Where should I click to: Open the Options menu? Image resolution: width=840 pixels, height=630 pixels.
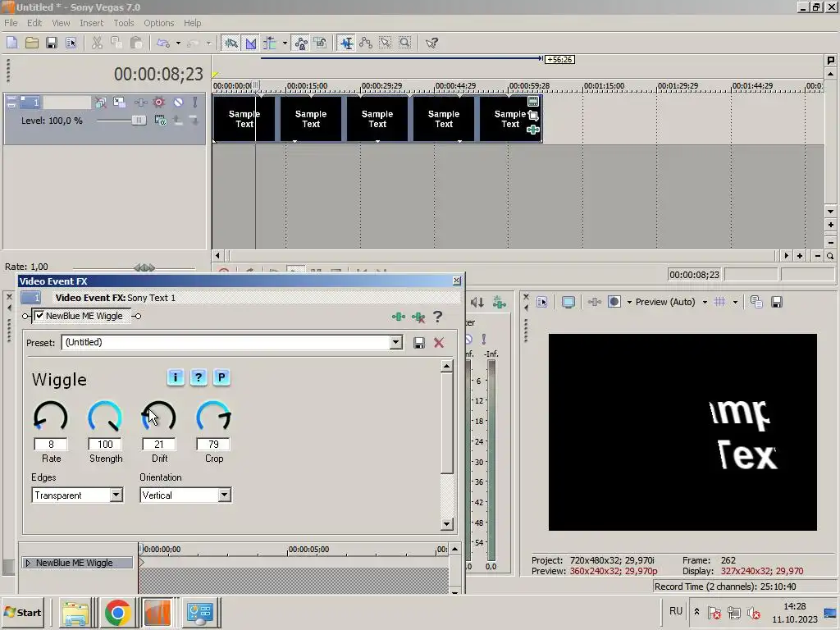tap(158, 23)
